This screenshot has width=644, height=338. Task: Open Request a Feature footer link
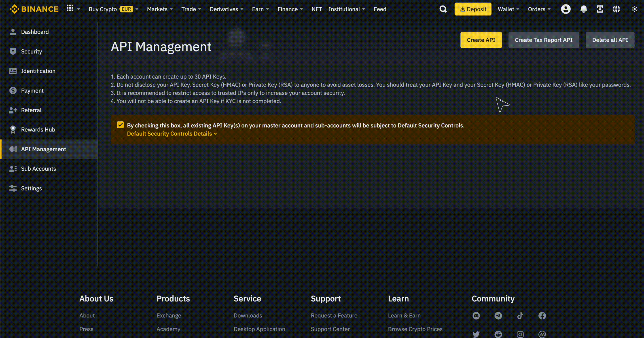(334, 316)
